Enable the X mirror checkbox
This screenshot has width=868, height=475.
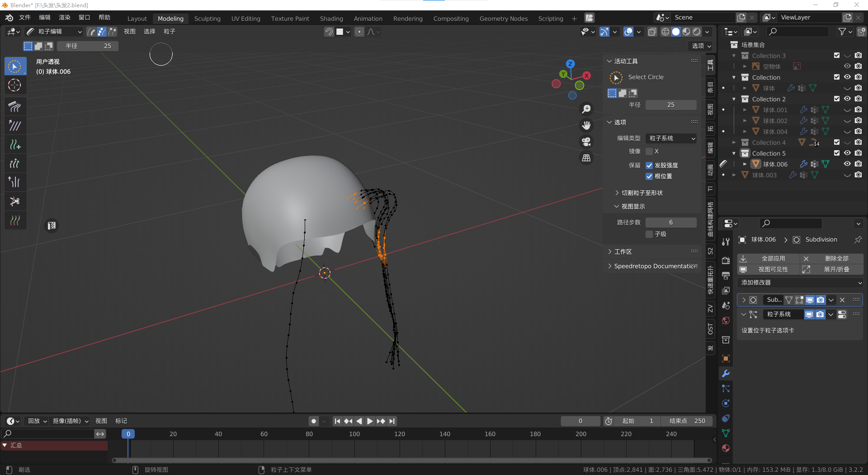point(649,152)
